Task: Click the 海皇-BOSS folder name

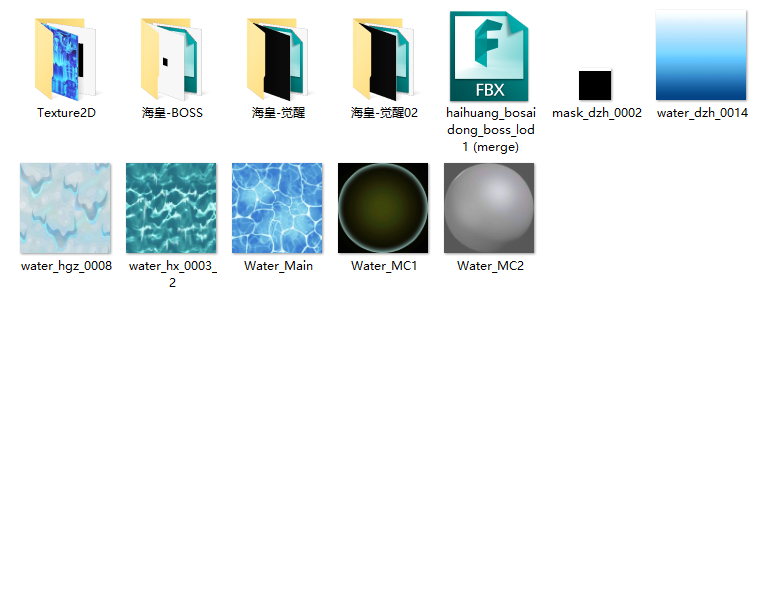Action: pyautogui.click(x=172, y=113)
